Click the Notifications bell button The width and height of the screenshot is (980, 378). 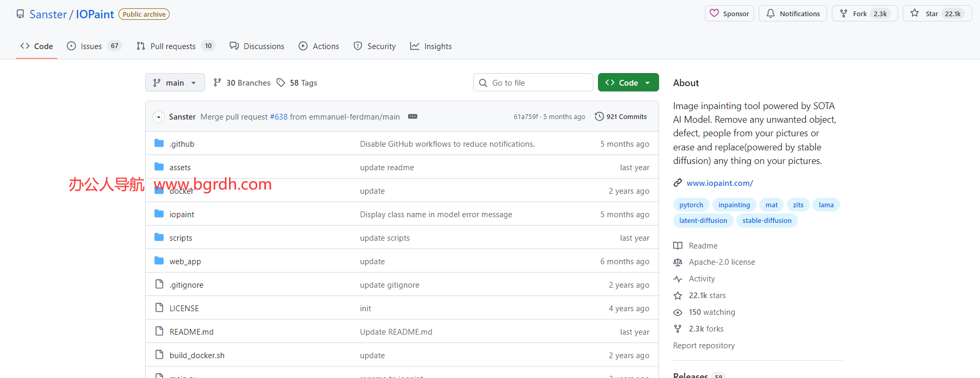click(x=793, y=14)
